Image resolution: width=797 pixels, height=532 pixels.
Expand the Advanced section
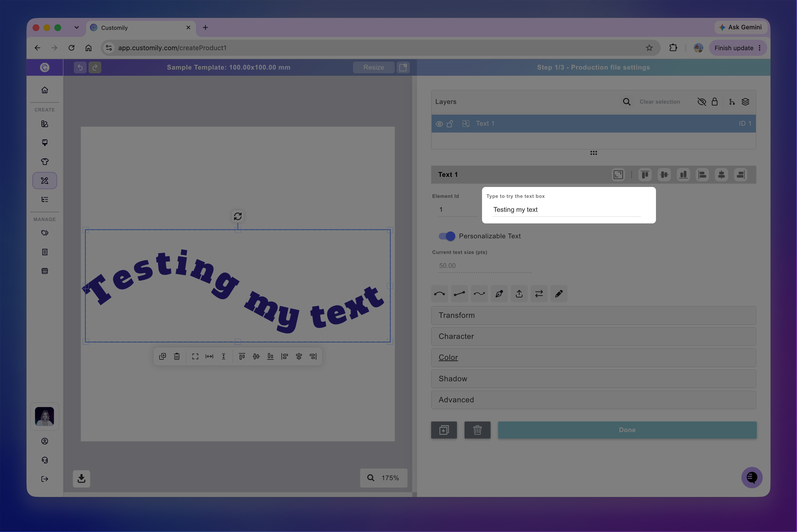pyautogui.click(x=593, y=400)
